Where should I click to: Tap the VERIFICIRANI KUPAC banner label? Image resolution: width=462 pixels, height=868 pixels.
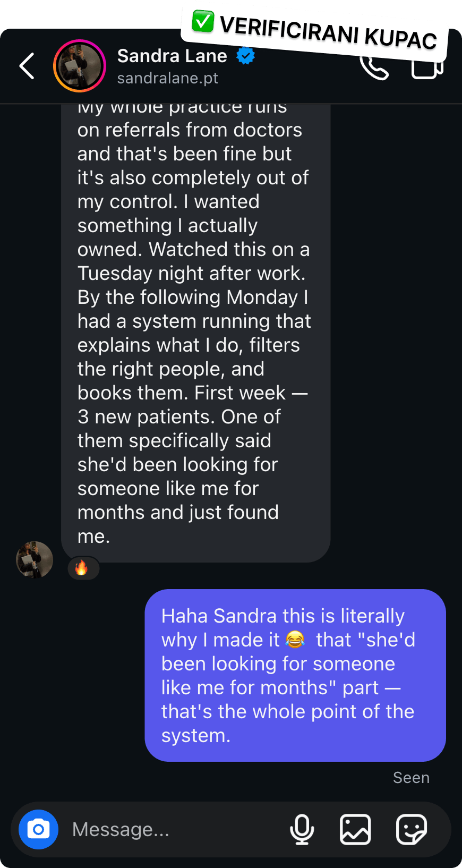(328, 33)
